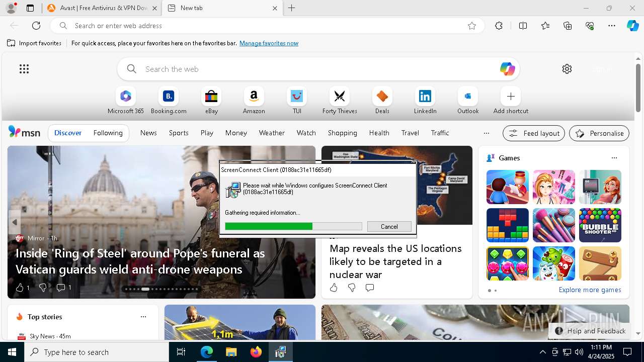
Task: Open the Money category
Action: (236, 133)
